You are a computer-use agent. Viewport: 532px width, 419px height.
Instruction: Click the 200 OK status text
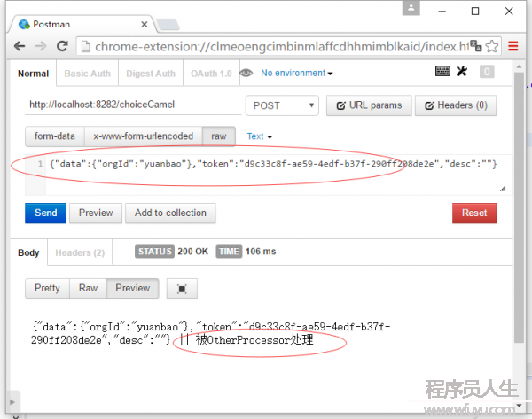[192, 252]
